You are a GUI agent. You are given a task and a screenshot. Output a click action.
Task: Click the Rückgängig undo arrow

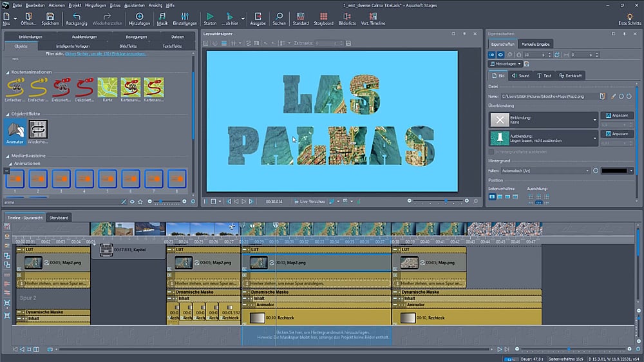click(x=77, y=17)
